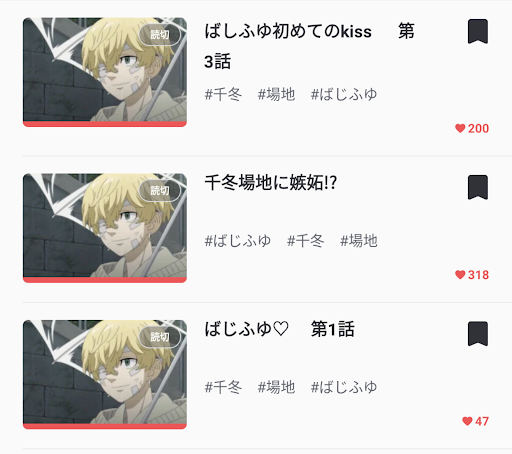This screenshot has width=512, height=454.
Task: Select #ばじふゆ tag in second story
Action: click(237, 241)
